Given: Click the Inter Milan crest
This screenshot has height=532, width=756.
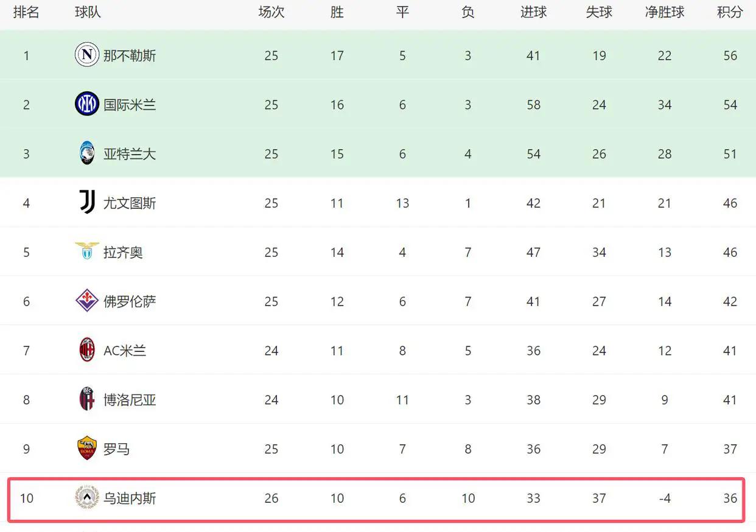Looking at the screenshot, I should [x=87, y=104].
